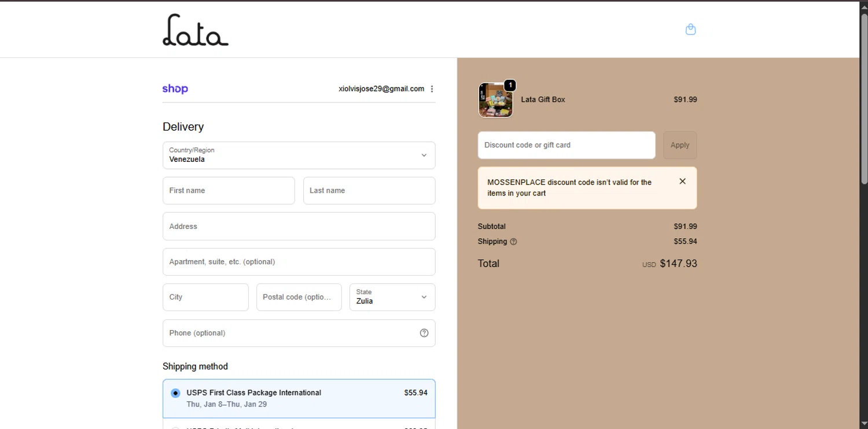Click the Subtotal label
The image size is (868, 429).
click(491, 227)
